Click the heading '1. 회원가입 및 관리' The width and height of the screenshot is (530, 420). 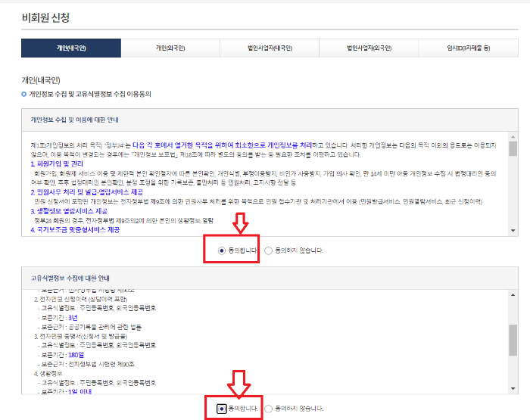pyautogui.click(x=57, y=164)
